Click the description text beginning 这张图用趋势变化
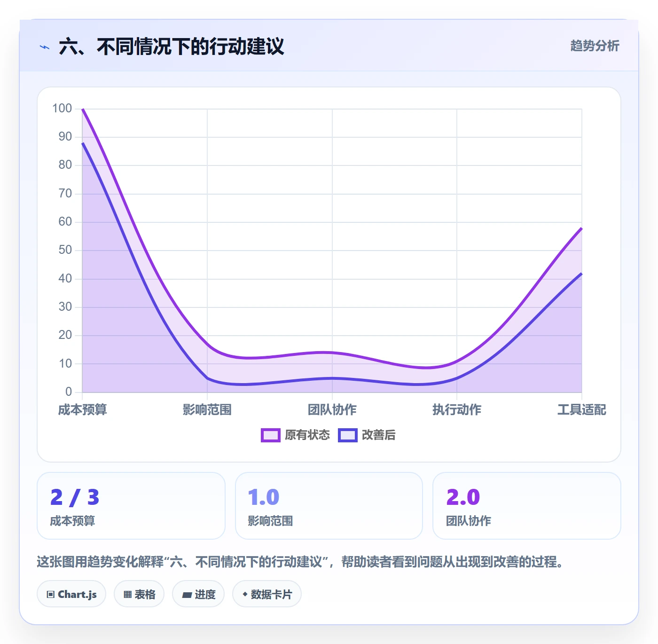The width and height of the screenshot is (658, 644). coord(301,562)
